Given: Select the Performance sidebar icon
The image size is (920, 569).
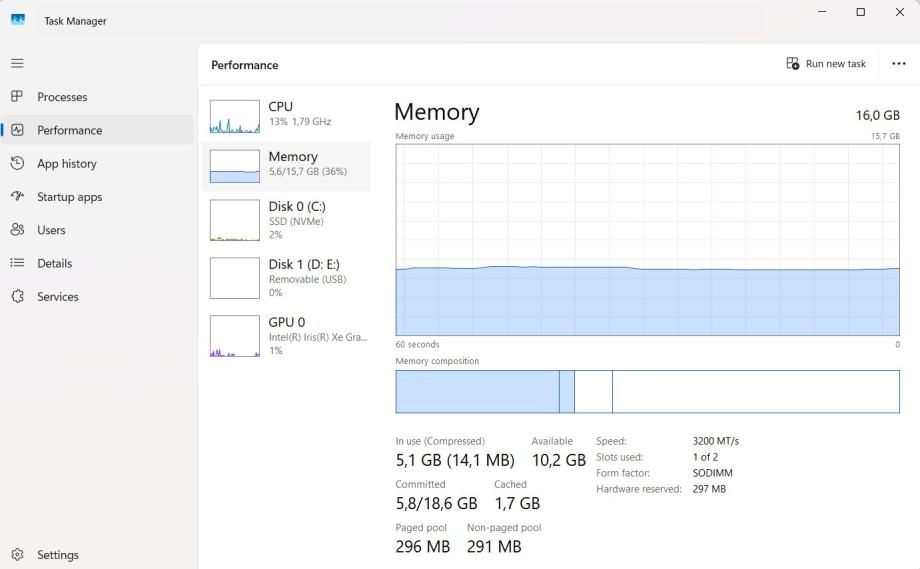Looking at the screenshot, I should coord(17,130).
